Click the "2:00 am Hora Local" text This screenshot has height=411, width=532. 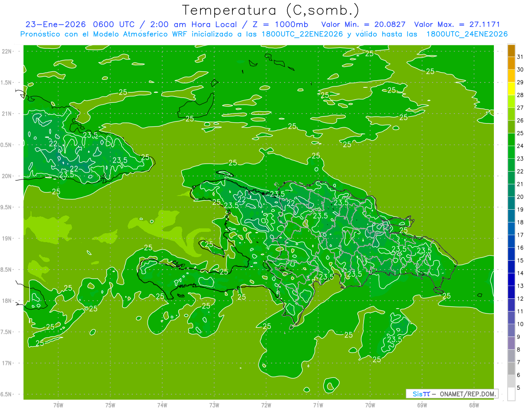pyautogui.click(x=193, y=24)
